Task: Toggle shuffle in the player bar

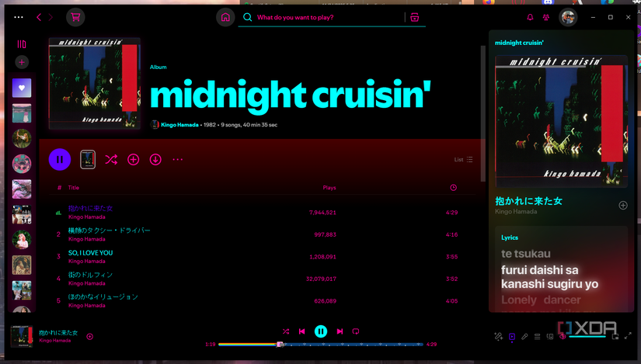Action: (x=286, y=331)
